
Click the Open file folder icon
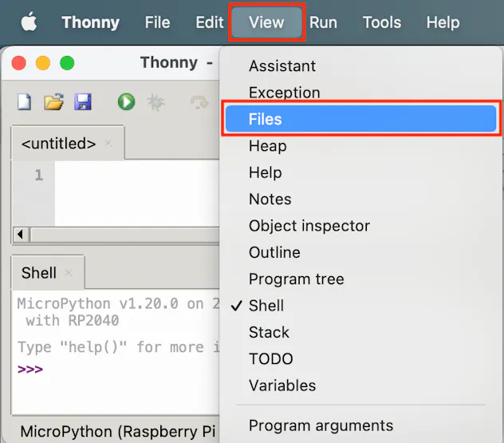tap(53, 102)
